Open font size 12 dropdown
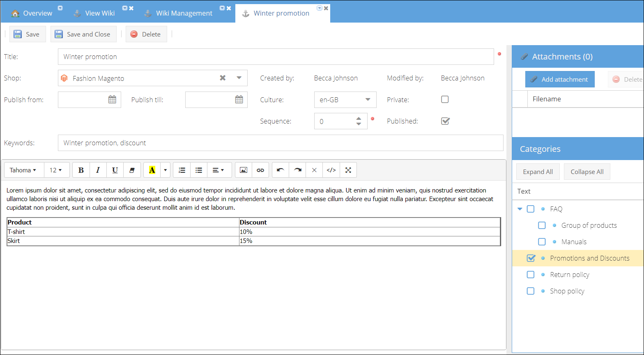Image resolution: width=644 pixels, height=355 pixels. click(56, 170)
